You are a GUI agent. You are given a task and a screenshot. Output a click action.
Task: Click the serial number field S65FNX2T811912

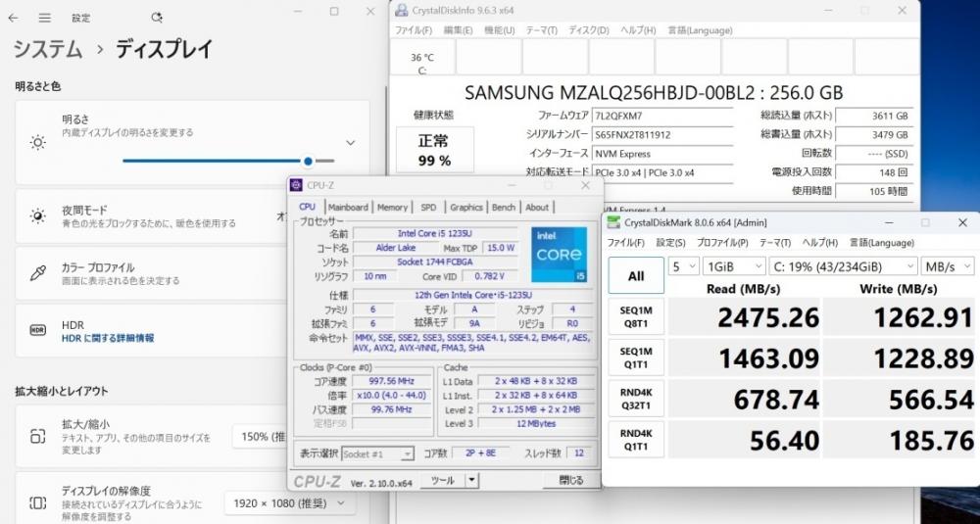click(x=661, y=134)
